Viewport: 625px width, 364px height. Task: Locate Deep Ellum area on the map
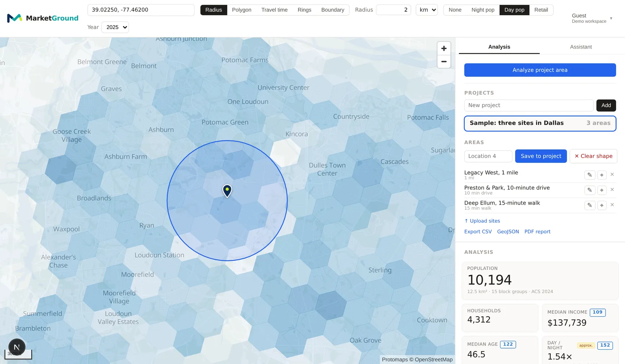click(x=602, y=205)
